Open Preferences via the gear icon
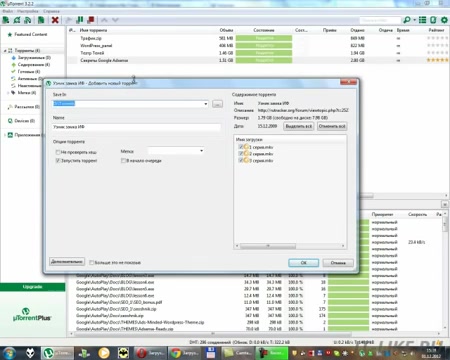Image resolution: width=450 pixels, height=360 pixels. tap(444, 20)
